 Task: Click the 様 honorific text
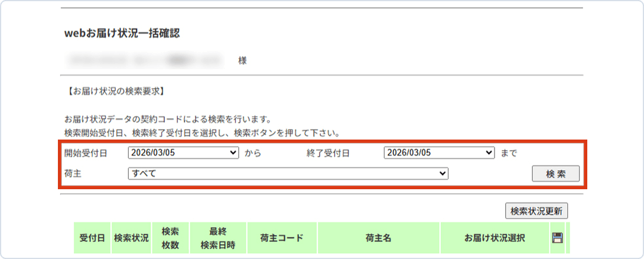coord(242,61)
